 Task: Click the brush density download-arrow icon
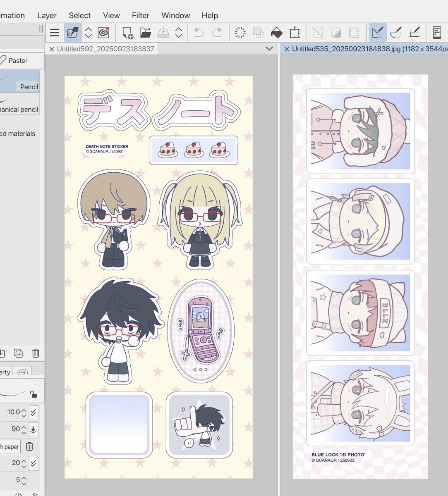point(34,429)
